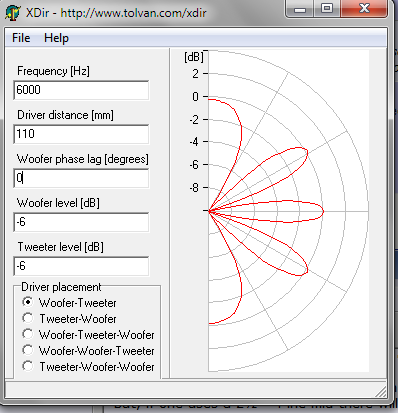Maximize the XDir window
This screenshot has height=413, width=398.
click(327, 9)
